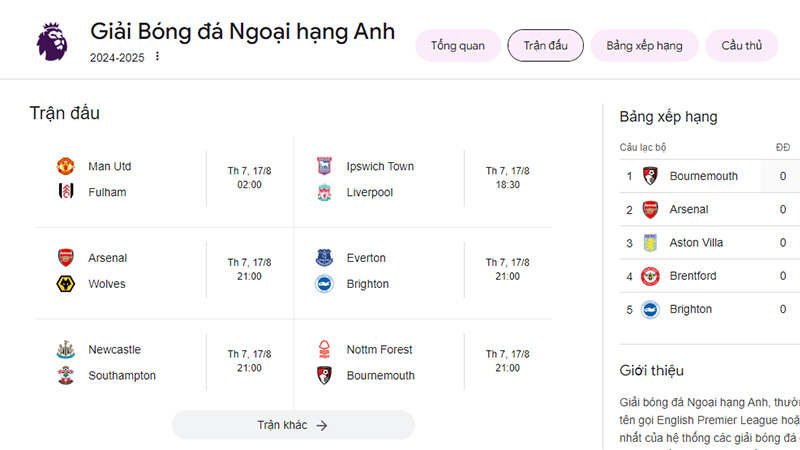Click Bournemouth crest in match list
This screenshot has height=450, width=800.
click(324, 376)
